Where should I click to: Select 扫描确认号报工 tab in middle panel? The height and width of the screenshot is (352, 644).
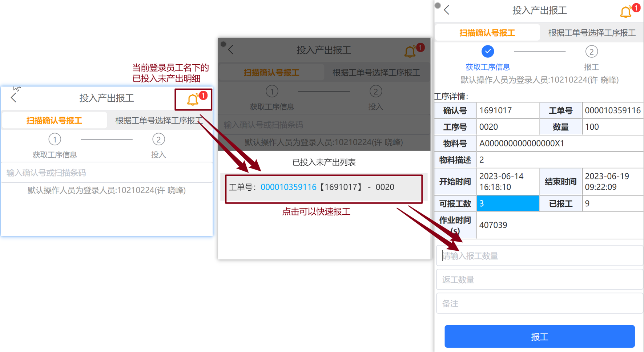[271, 73]
